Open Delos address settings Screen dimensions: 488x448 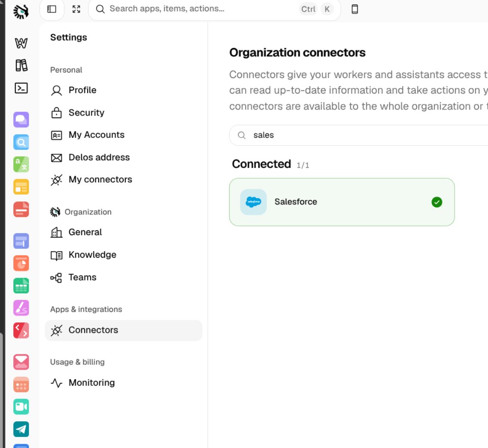(x=124, y=157)
